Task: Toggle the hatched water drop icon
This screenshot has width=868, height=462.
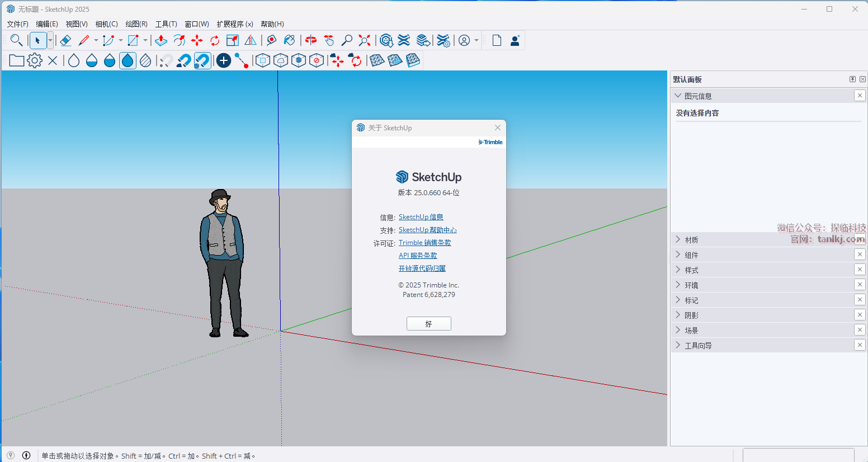Action: point(145,60)
